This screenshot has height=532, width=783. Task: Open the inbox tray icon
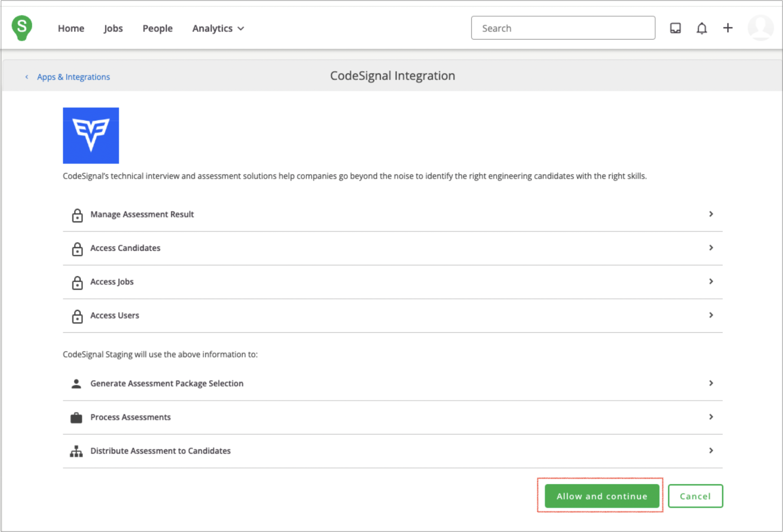[675, 28]
